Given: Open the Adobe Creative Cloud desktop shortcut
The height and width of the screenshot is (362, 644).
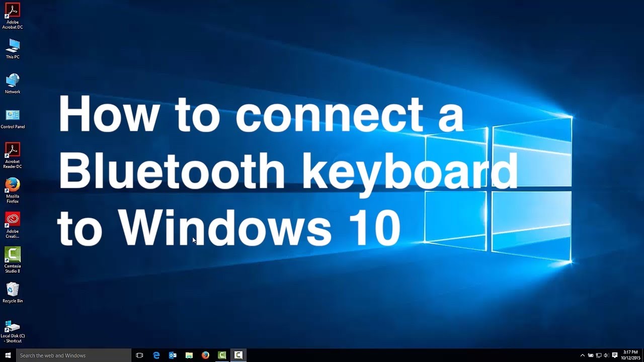Looking at the screenshot, I should click(x=13, y=225).
